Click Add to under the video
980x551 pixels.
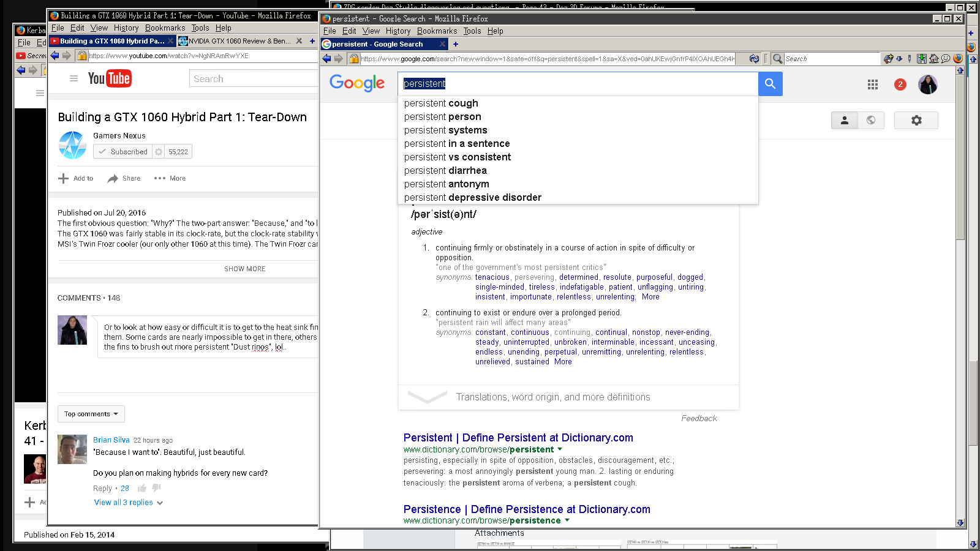coord(76,178)
